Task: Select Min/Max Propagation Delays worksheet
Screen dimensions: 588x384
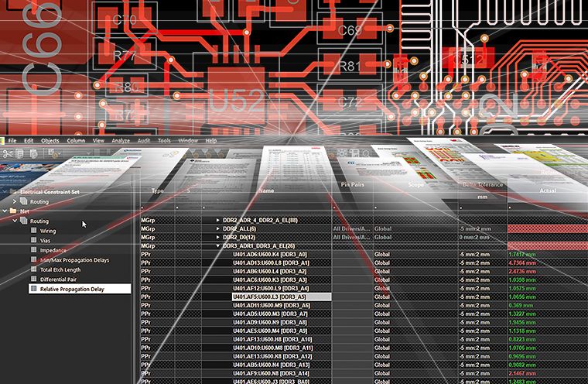Action: 77,260
